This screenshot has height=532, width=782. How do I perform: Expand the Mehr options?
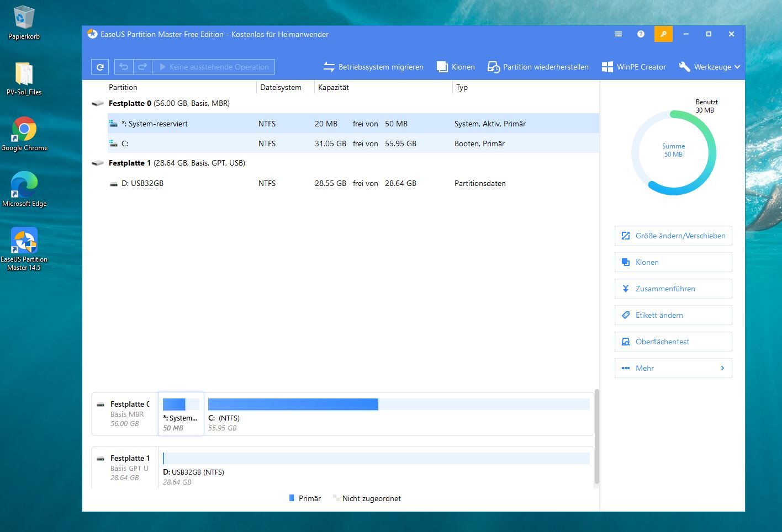(x=673, y=368)
